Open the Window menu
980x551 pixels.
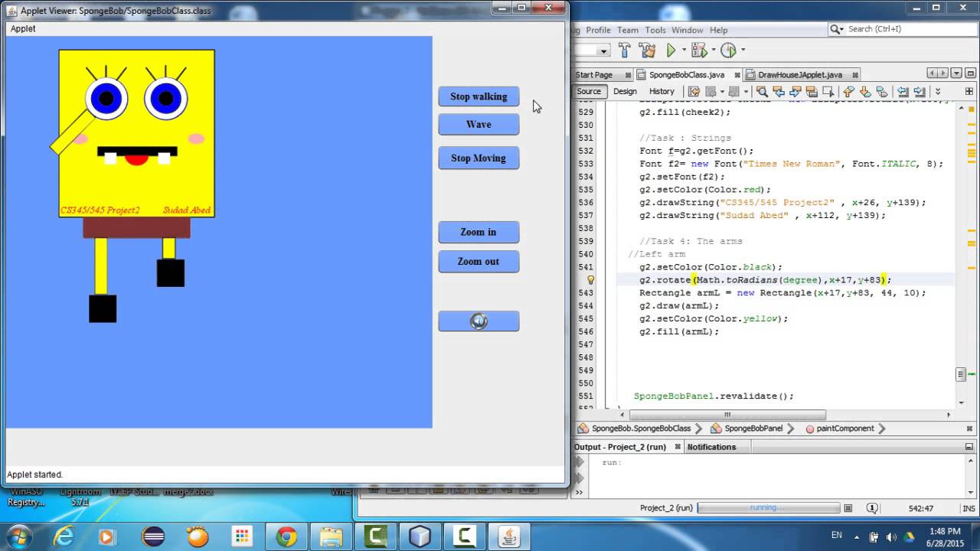(688, 30)
